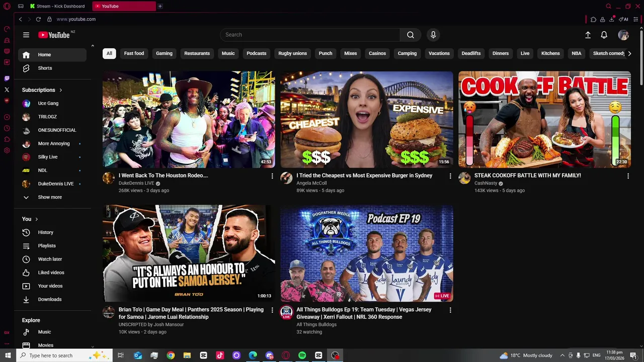Open Shorts in the sidebar

pyautogui.click(x=52, y=68)
